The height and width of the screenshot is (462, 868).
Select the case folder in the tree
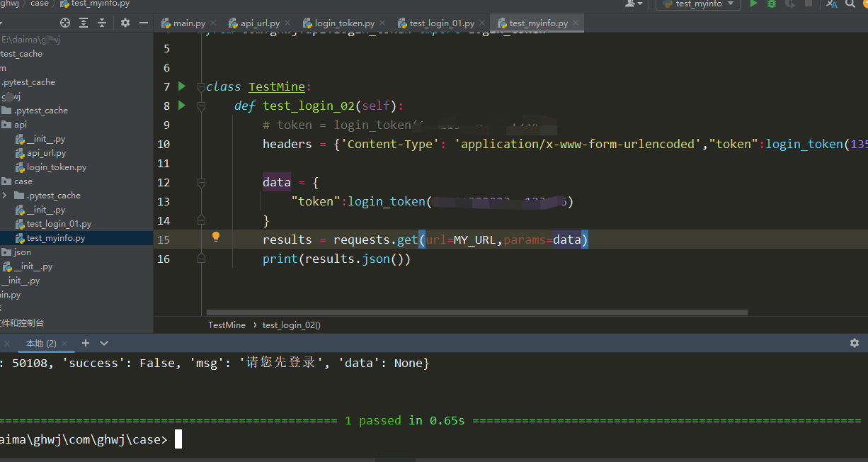pos(23,181)
